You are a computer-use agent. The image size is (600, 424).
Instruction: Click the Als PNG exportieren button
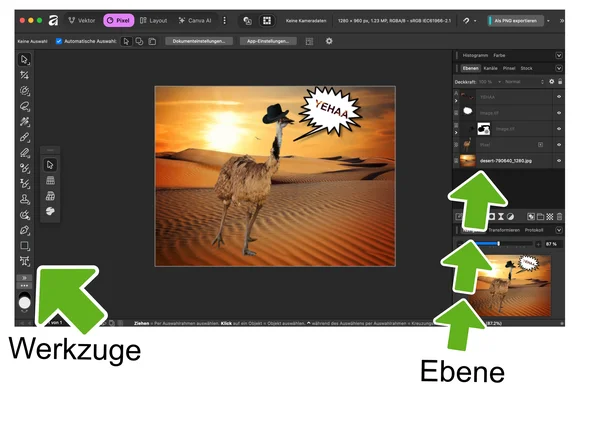(517, 20)
